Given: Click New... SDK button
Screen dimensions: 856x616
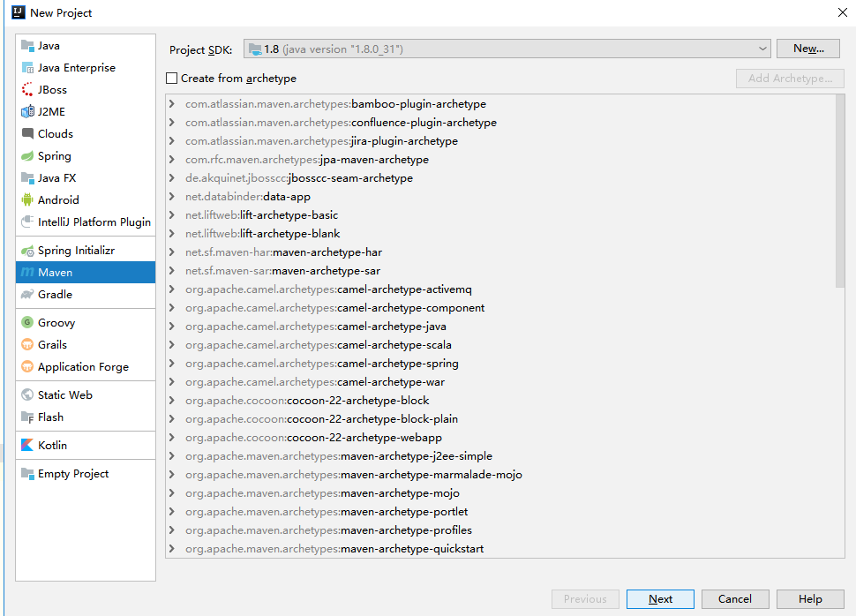Looking at the screenshot, I should 808,49.
